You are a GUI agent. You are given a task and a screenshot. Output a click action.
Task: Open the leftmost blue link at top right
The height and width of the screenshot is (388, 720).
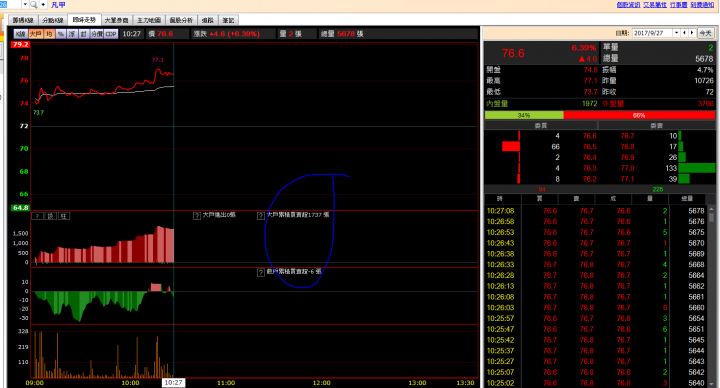pyautogui.click(x=628, y=5)
